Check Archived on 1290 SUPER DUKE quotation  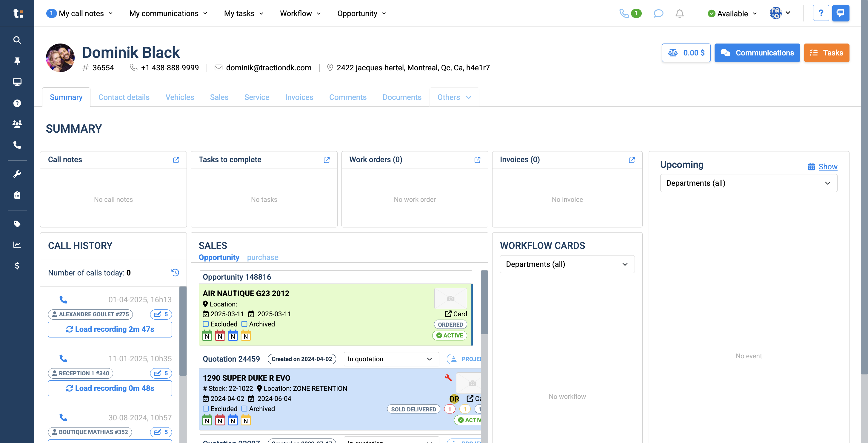[244, 408]
